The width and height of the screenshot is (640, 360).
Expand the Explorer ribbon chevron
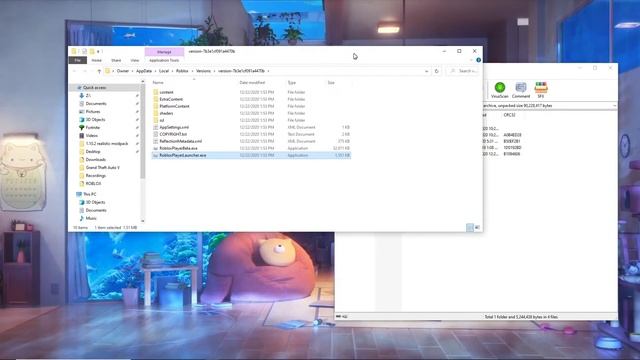[x=471, y=60]
